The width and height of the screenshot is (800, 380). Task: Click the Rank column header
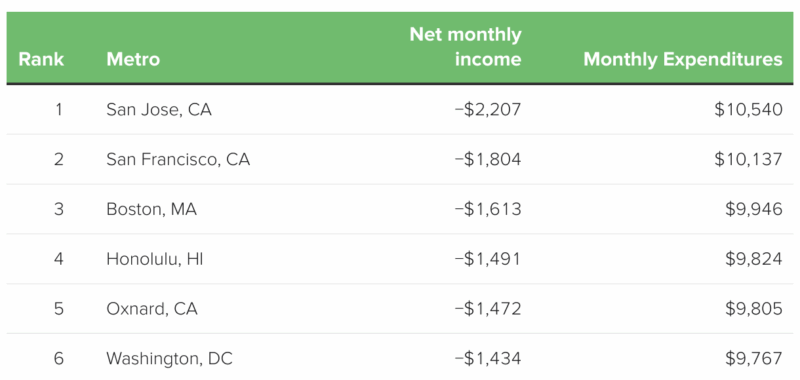coord(41,60)
